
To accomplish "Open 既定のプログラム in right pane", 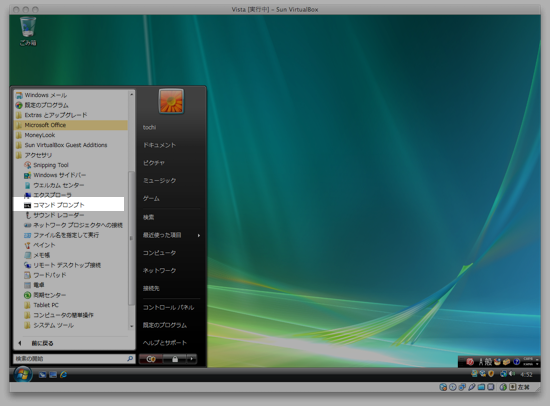I will click(165, 325).
